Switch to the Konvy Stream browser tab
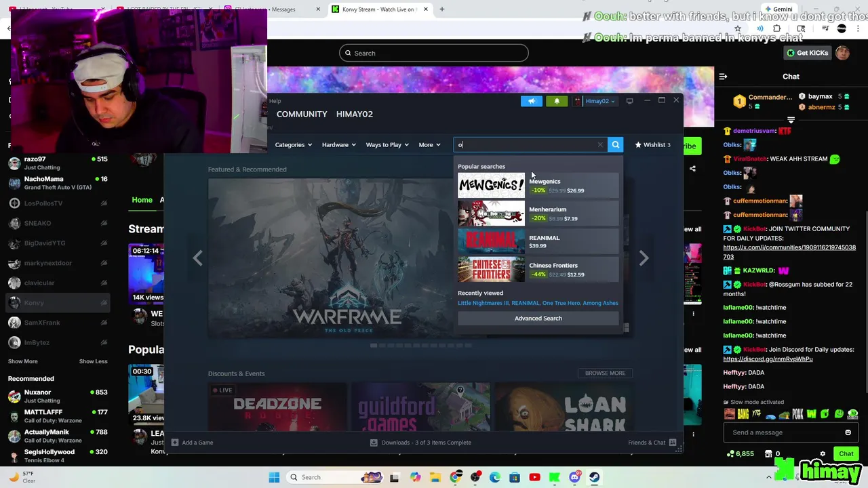The height and width of the screenshot is (488, 868). pos(379,9)
